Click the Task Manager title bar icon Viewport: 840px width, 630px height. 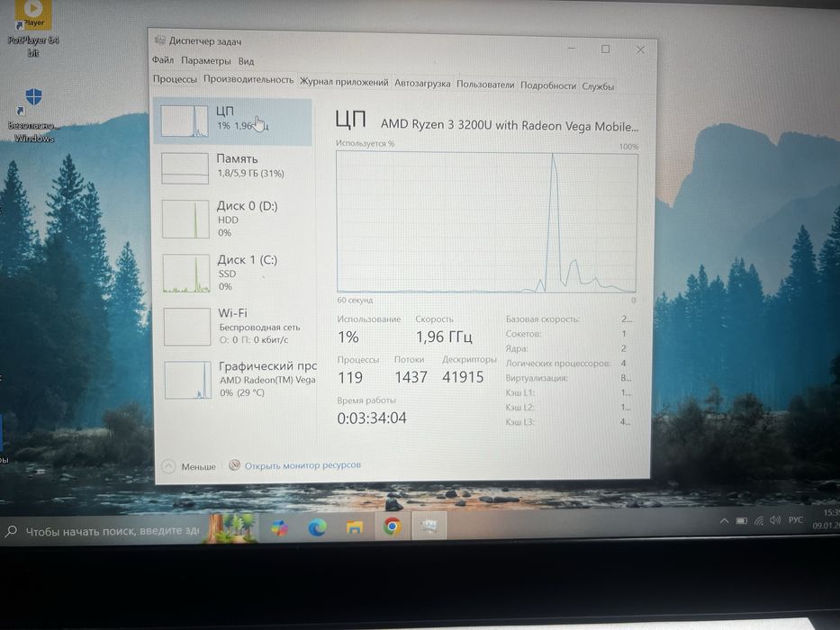point(159,40)
